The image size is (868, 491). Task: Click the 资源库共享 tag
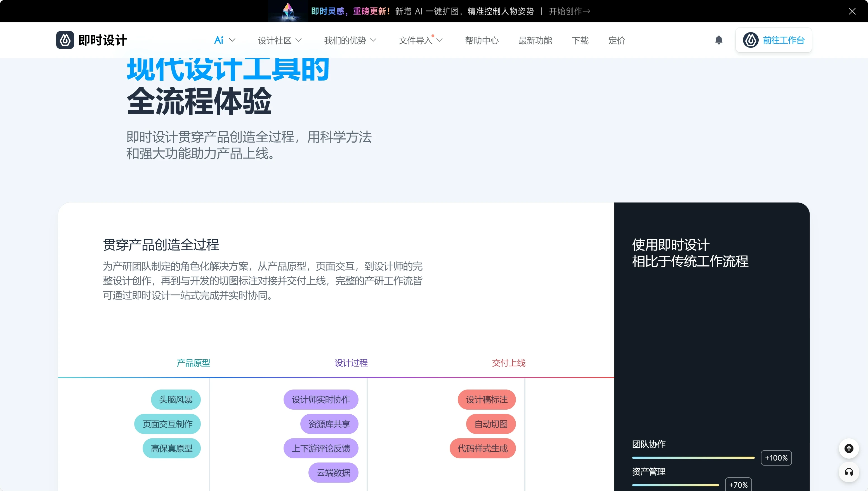point(329,424)
